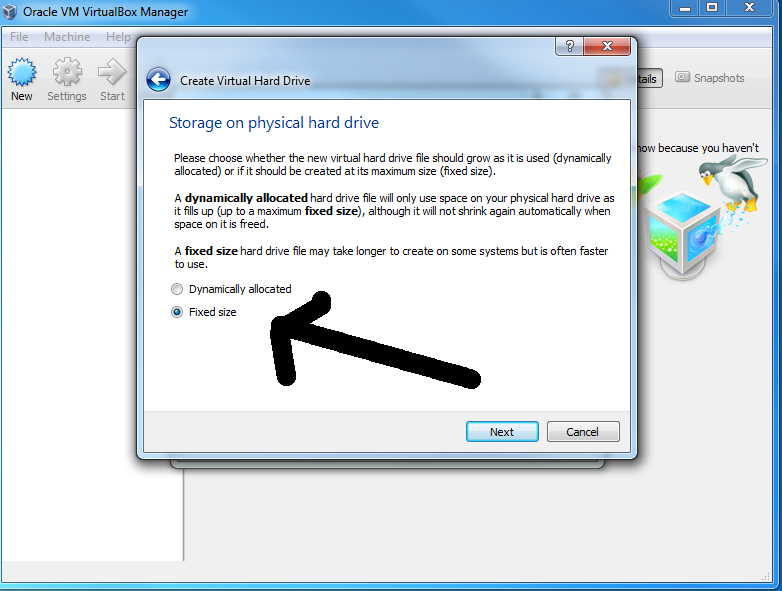Click the empty virtual machine list pane

click(x=70, y=334)
